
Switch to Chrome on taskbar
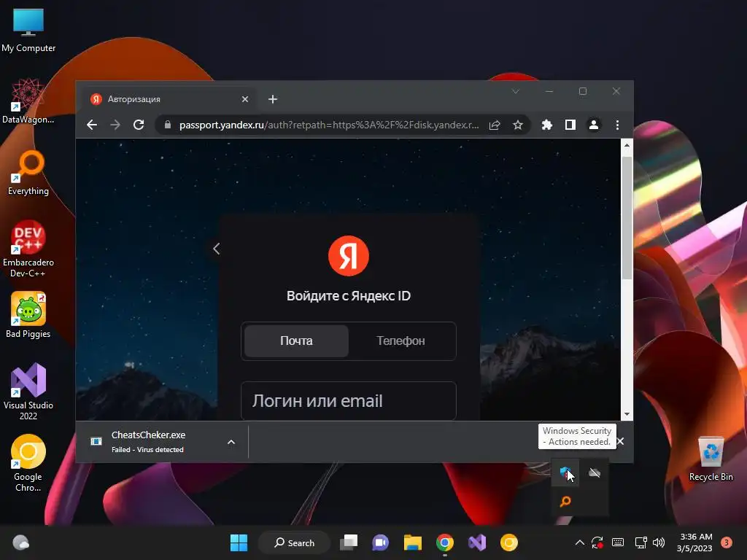point(445,542)
